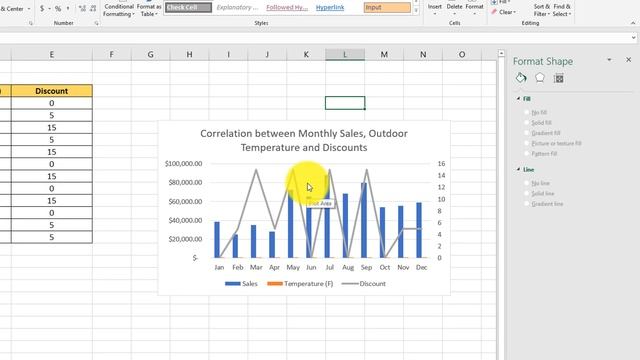Select the Gradient line radio option
Screen dimensions: 640x360
point(527,204)
